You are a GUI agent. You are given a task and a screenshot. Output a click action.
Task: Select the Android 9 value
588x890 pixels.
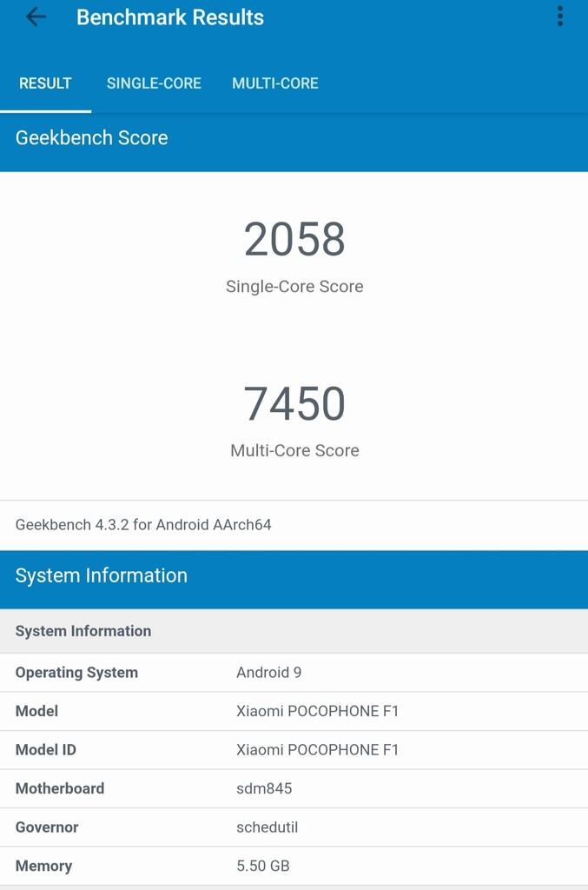(268, 673)
